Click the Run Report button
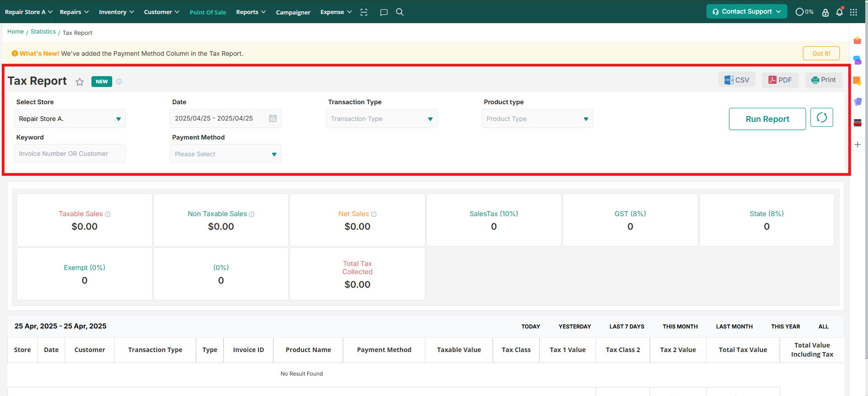868x396 pixels. (x=767, y=119)
